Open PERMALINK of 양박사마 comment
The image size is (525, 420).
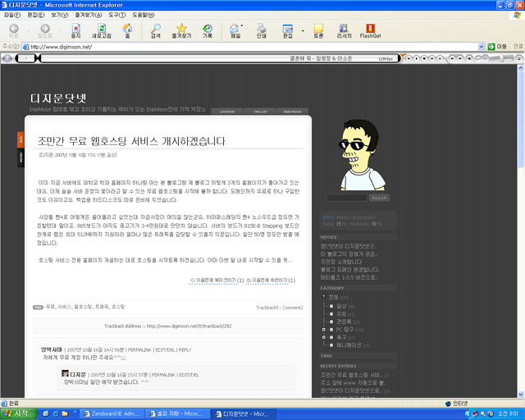click(x=139, y=349)
